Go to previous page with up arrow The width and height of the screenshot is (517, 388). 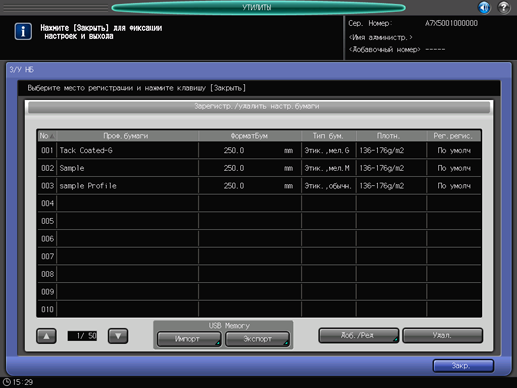point(46,336)
